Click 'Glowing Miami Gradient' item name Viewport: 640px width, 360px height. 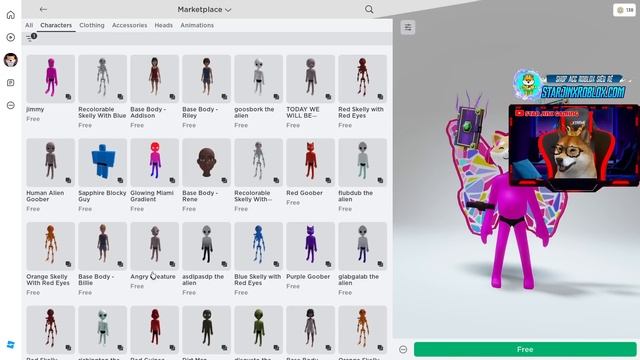pos(152,196)
